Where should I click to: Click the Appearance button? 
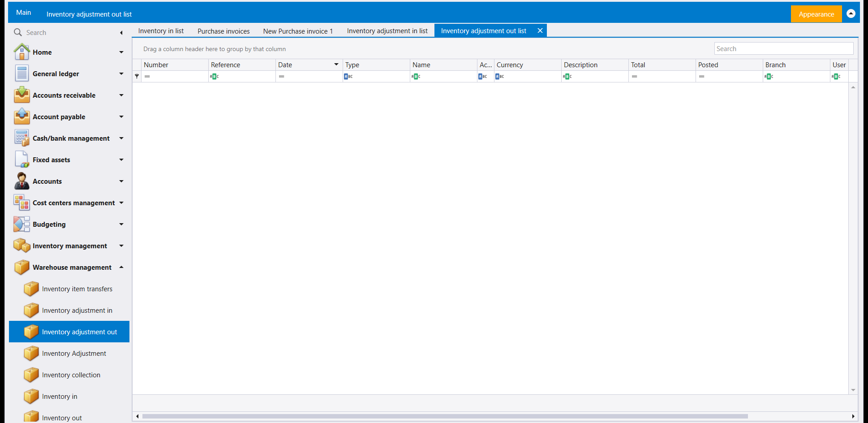click(x=816, y=14)
